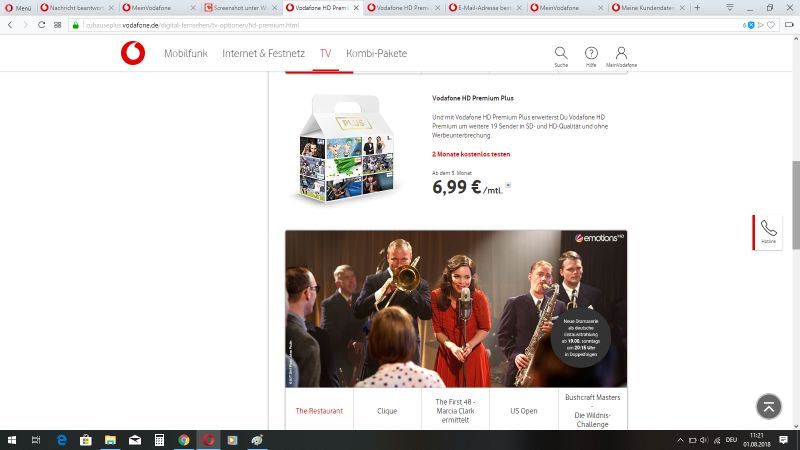Select Bushcraft Masters program tab
Viewport: 800px width, 450px height.
click(x=592, y=411)
